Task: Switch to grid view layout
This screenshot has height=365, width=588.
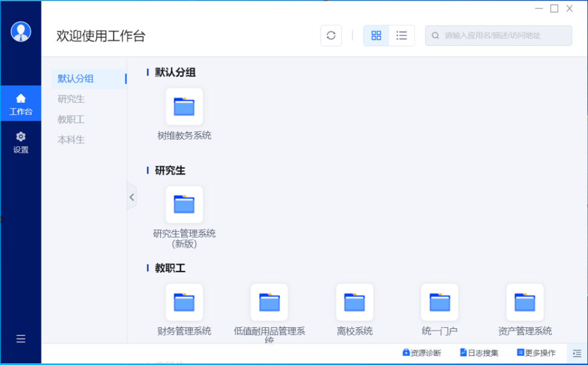Action: pos(376,36)
